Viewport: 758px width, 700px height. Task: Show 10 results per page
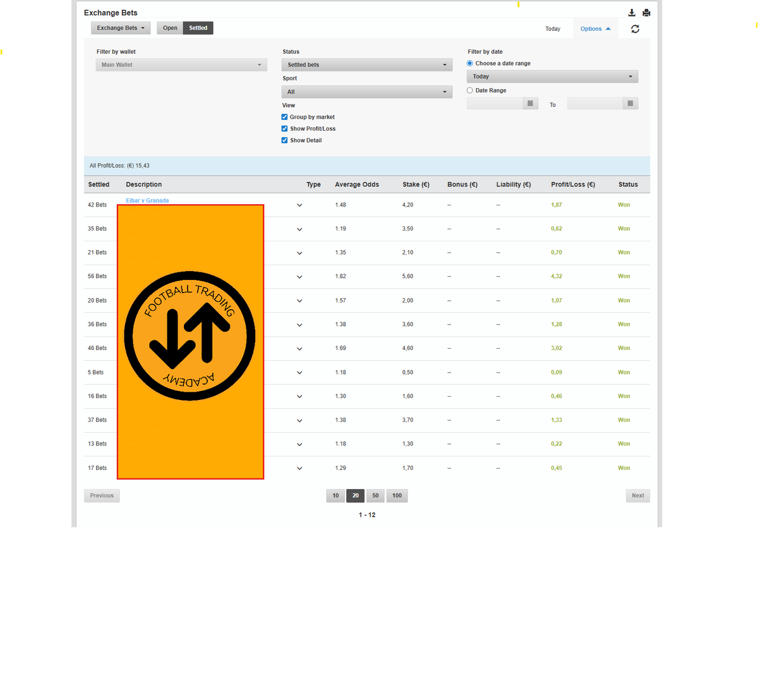point(335,496)
